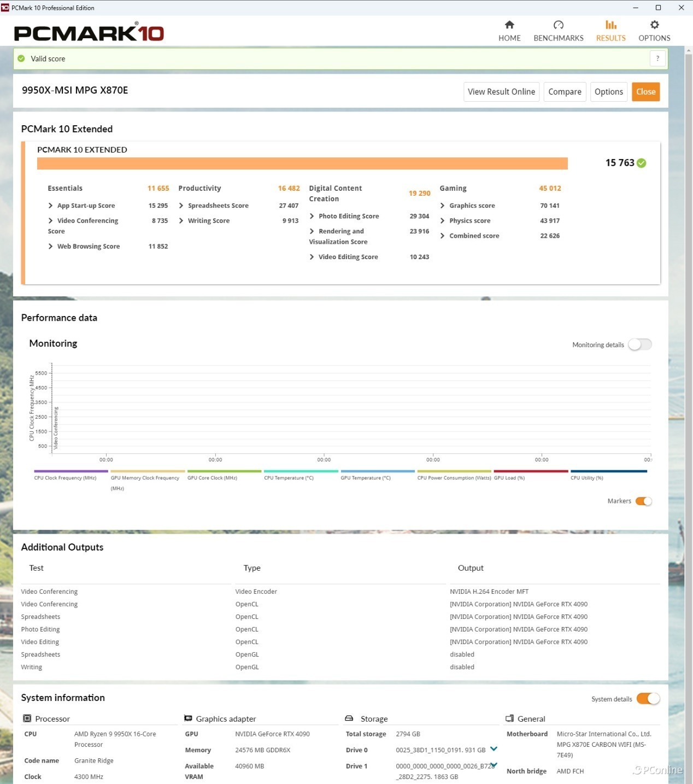This screenshot has height=784, width=693.
Task: Open the Home icon in navigation
Action: click(x=509, y=25)
